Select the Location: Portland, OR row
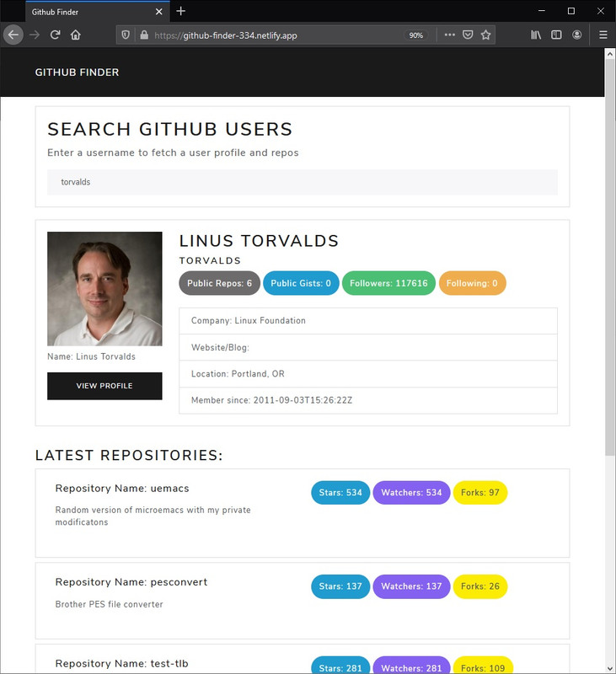This screenshot has width=616, height=674. pos(368,374)
